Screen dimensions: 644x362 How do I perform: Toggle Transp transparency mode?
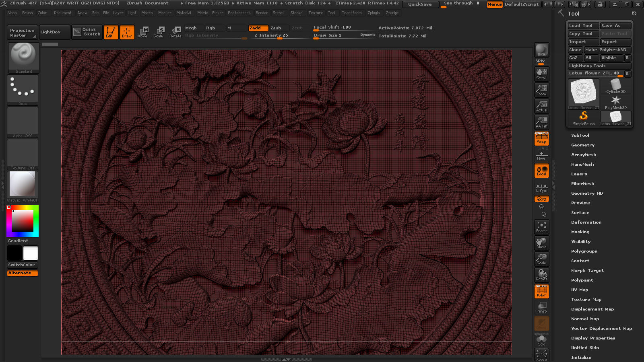(541, 307)
